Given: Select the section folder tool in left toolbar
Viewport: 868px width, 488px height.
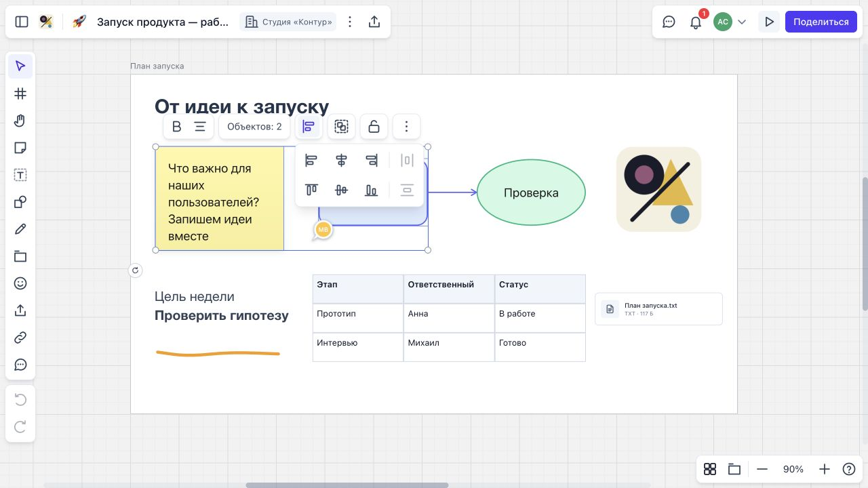Looking at the screenshot, I should click(x=20, y=256).
